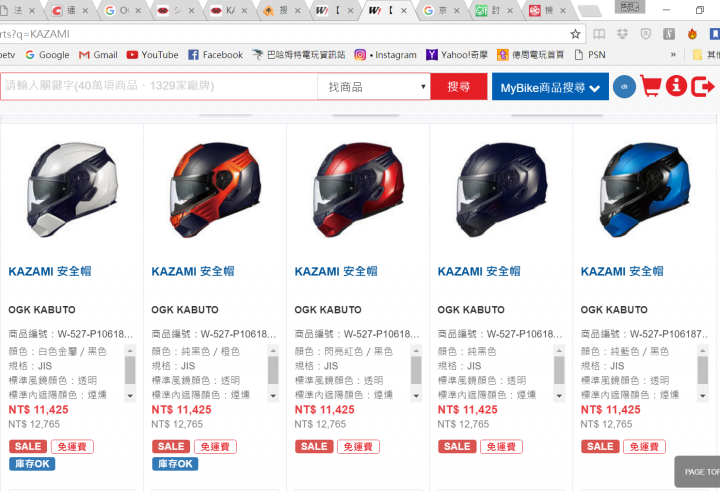Click the shield extension icon
The height and width of the screenshot is (492, 720).
[646, 34]
